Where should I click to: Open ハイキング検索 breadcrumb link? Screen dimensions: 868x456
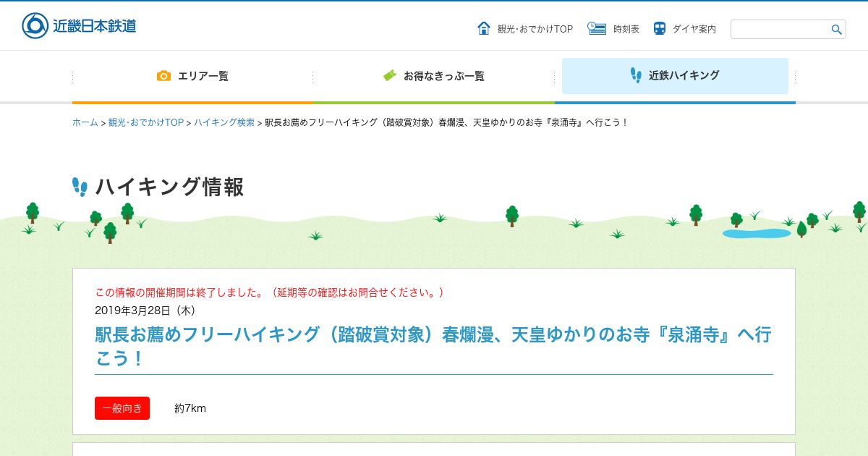[224, 122]
